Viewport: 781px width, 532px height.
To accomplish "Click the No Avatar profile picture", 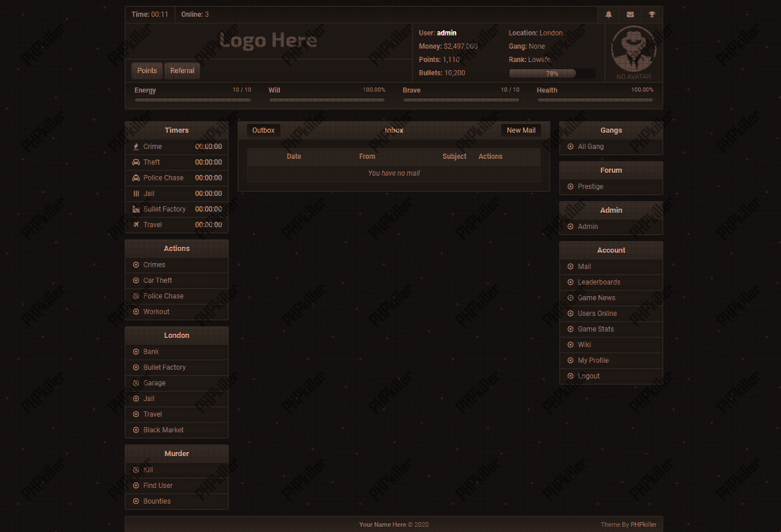I will click(x=634, y=52).
